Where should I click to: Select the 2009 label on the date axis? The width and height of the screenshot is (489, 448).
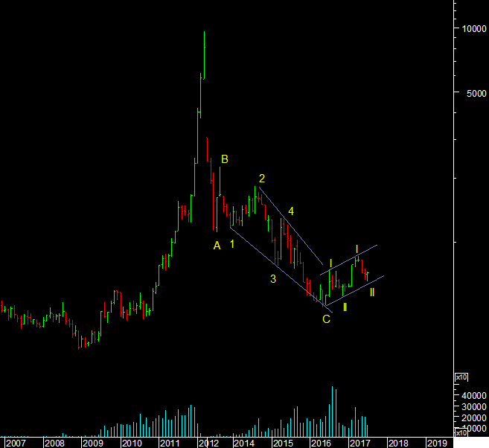point(92,443)
